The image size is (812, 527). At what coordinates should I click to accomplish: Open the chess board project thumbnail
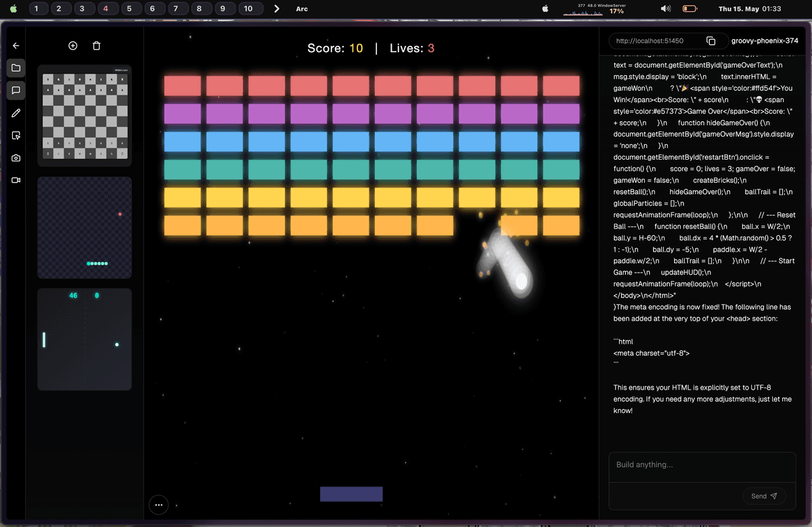coord(85,116)
